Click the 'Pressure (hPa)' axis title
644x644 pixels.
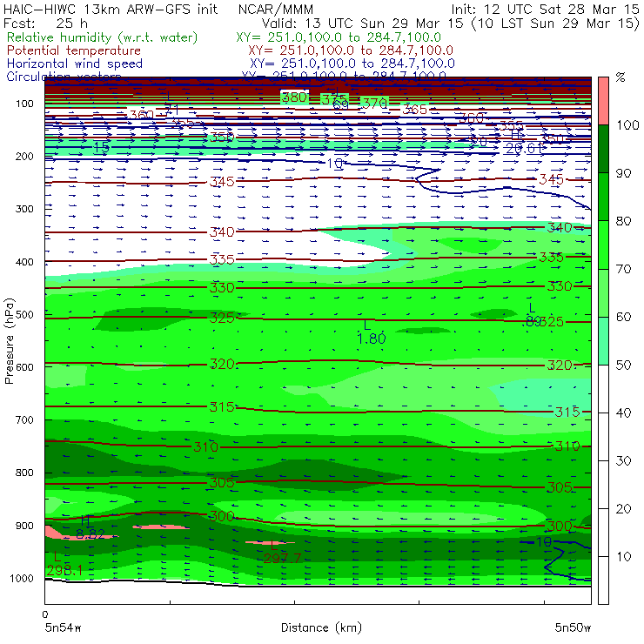pos(9,341)
